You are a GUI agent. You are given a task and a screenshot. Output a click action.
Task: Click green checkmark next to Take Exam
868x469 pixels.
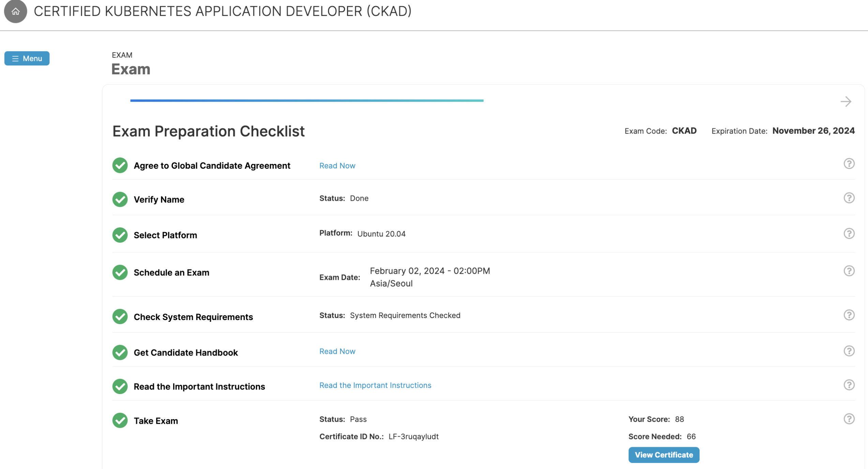(x=120, y=421)
